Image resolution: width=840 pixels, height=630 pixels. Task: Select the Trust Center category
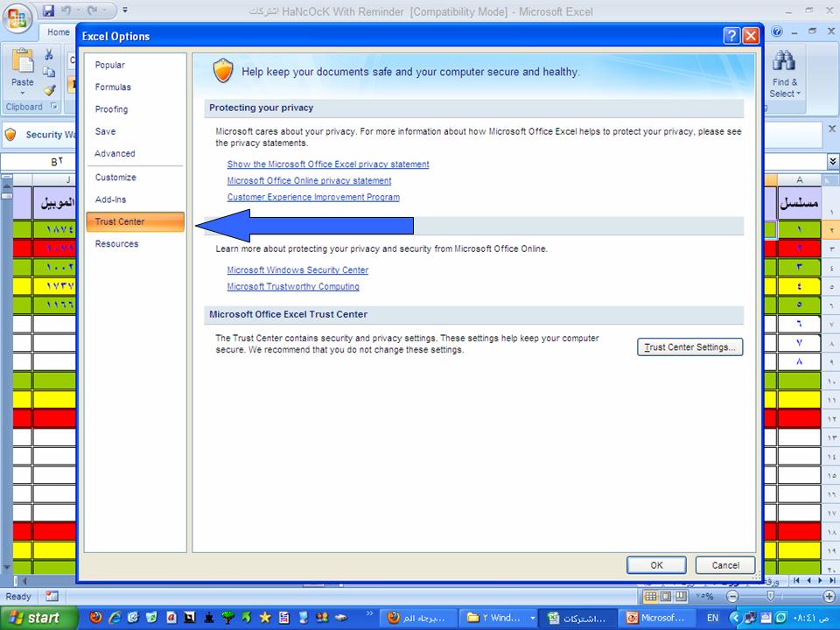point(135,221)
